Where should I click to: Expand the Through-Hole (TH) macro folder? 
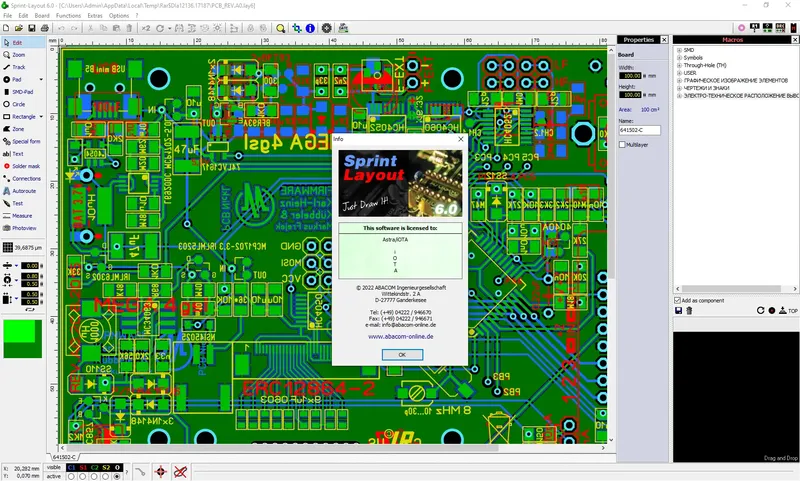pyautogui.click(x=680, y=65)
